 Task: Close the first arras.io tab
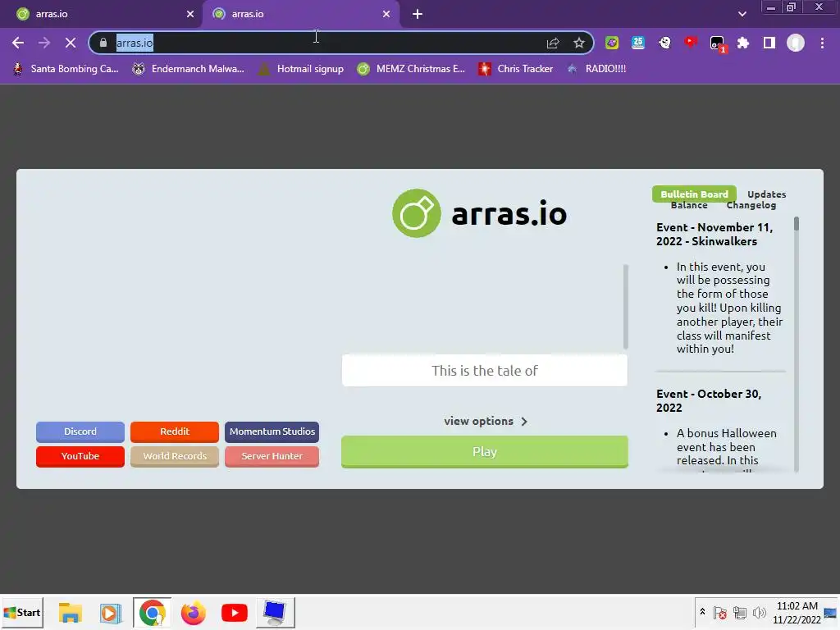pyautogui.click(x=190, y=14)
